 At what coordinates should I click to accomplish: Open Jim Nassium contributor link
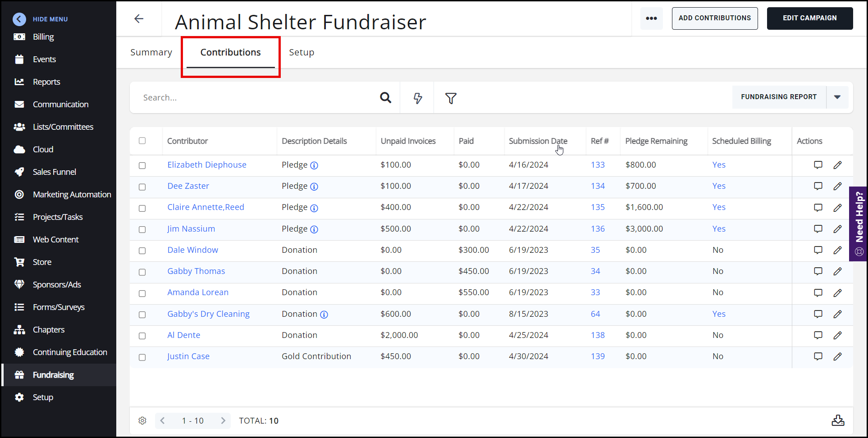click(191, 228)
